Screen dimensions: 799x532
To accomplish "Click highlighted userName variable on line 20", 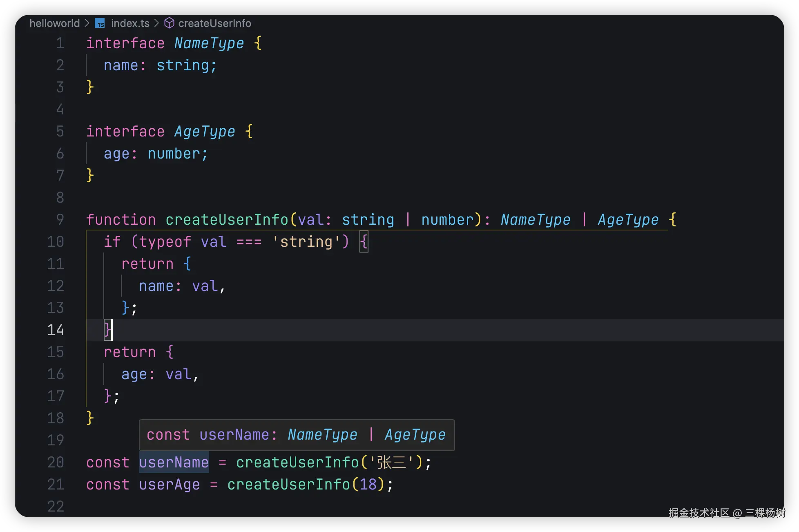I will [174, 463].
